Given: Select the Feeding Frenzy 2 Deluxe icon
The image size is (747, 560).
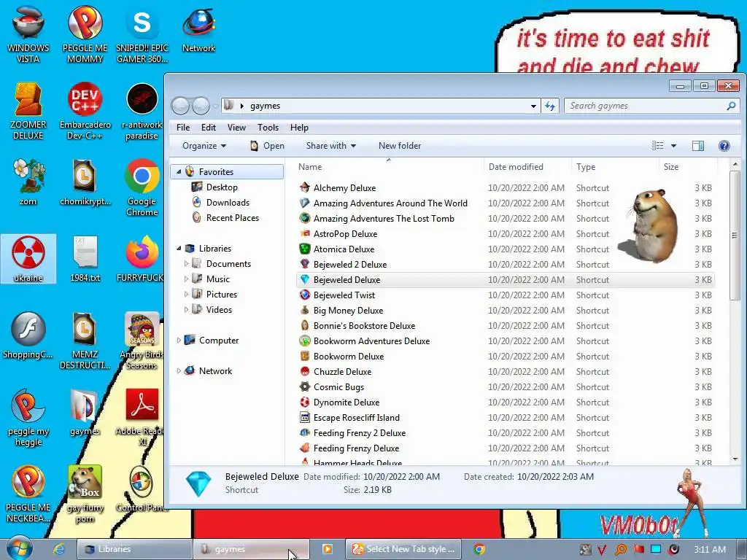Looking at the screenshot, I should (304, 432).
